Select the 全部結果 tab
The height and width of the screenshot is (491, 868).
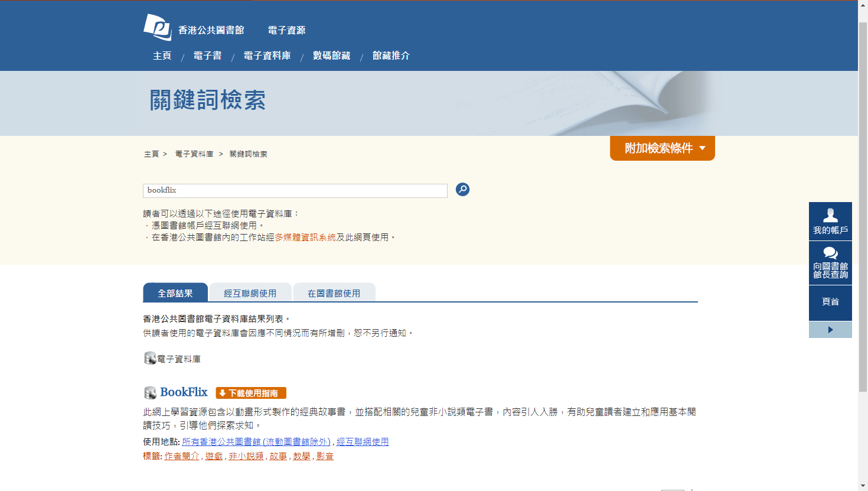point(175,292)
